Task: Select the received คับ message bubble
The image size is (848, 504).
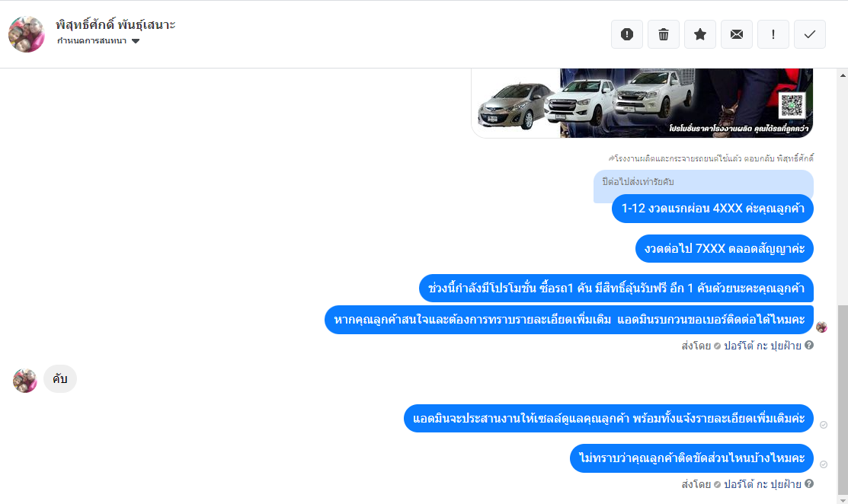Action: coord(60,378)
